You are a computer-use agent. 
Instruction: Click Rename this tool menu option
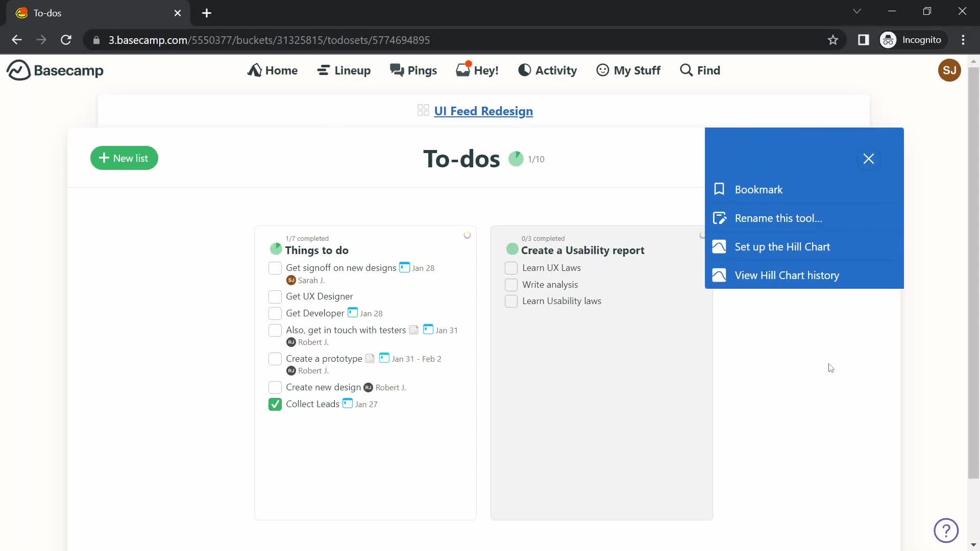[778, 217]
